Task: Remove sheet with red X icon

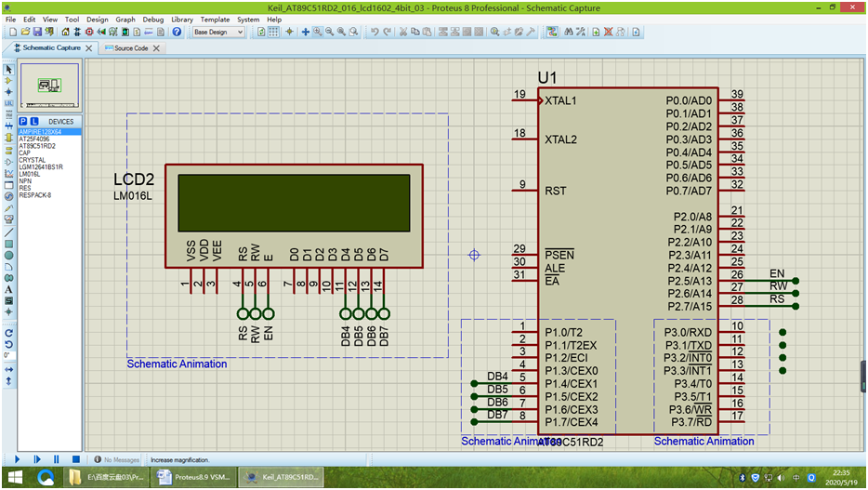Action: tap(608, 33)
